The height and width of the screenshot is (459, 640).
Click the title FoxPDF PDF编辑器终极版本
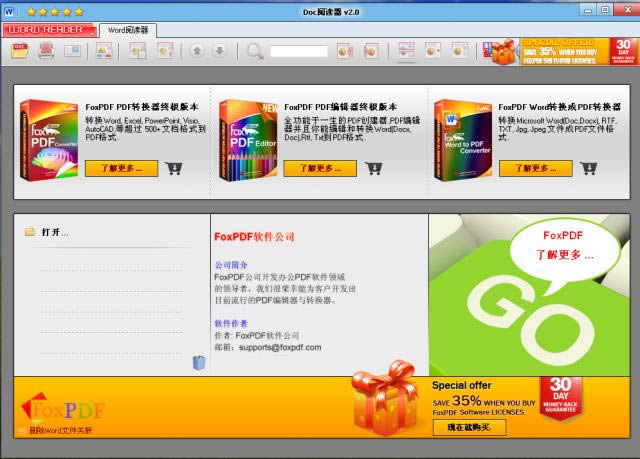coord(340,107)
